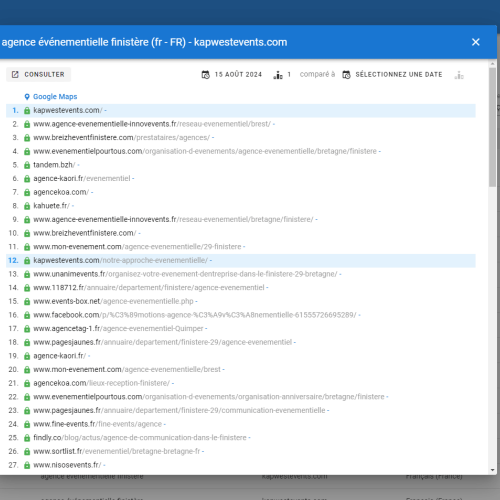Click the calendar icon beside Sélectionnez une date
500x500 pixels.
tap(346, 75)
